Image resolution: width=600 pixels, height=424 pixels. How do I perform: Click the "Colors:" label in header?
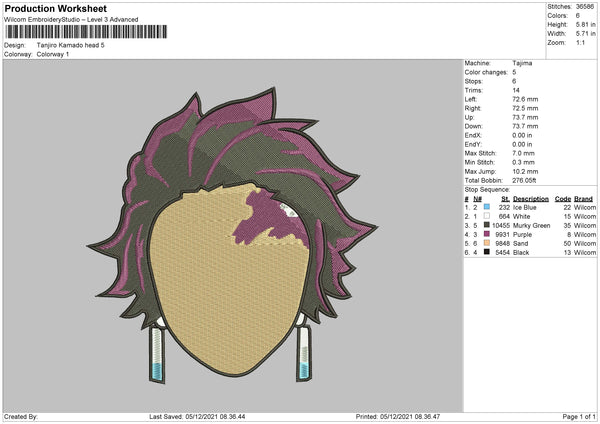(558, 16)
